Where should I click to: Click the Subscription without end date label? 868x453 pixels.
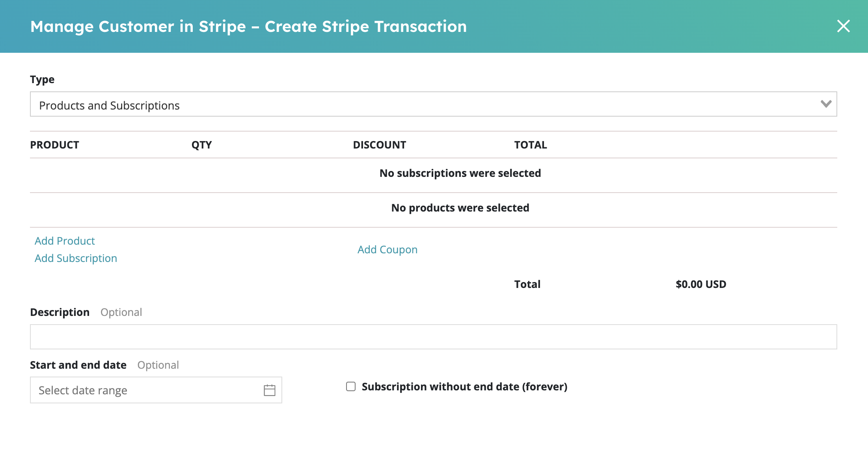(464, 387)
